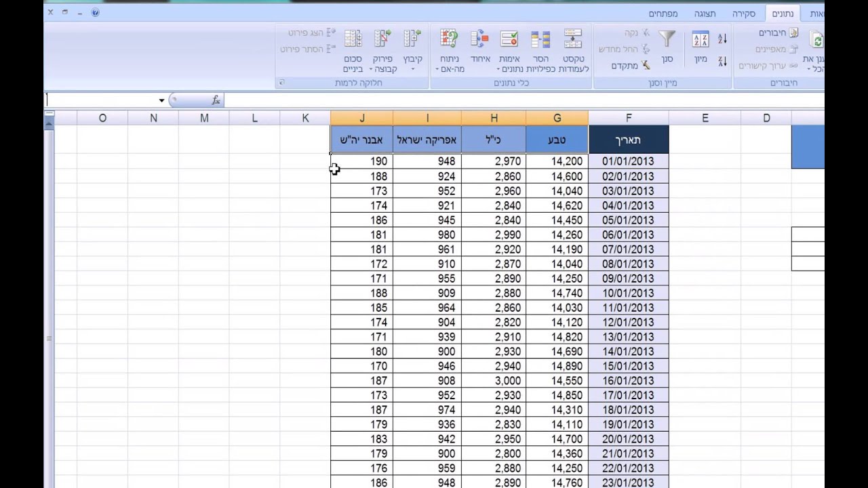Sort descending with the Z-to-A icon

click(x=723, y=61)
